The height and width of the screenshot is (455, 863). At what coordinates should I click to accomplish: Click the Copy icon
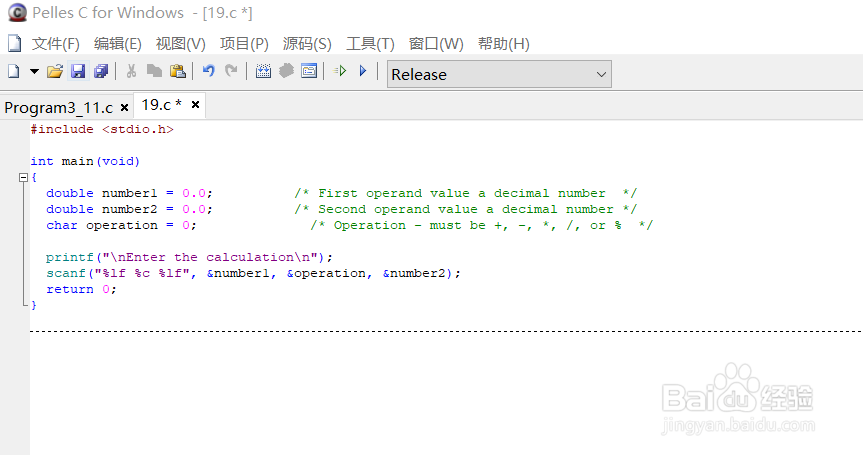pos(154,71)
